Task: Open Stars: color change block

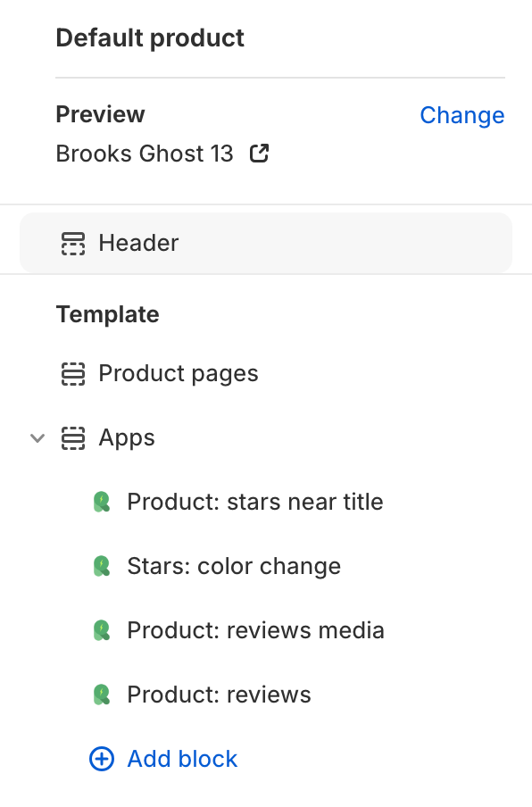Action: click(234, 566)
